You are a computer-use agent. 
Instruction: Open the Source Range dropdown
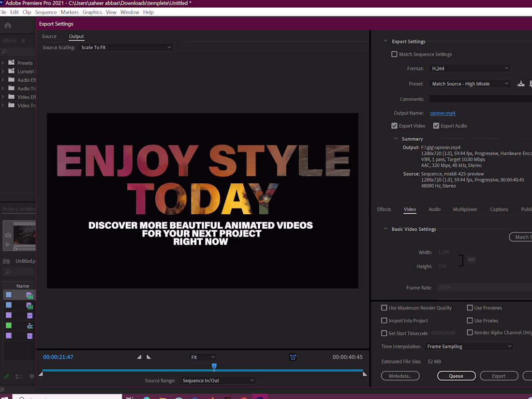pos(218,381)
